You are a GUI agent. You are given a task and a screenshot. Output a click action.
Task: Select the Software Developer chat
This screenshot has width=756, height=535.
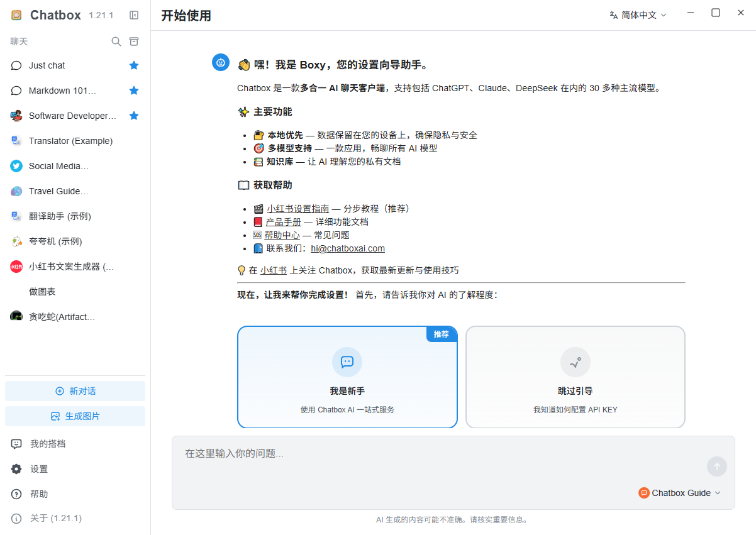coord(75,116)
